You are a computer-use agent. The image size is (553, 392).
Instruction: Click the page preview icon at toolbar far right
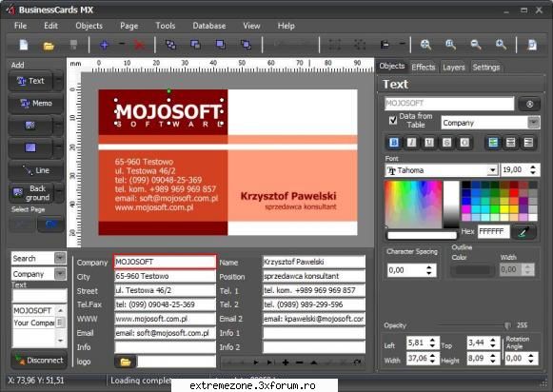click(x=532, y=45)
